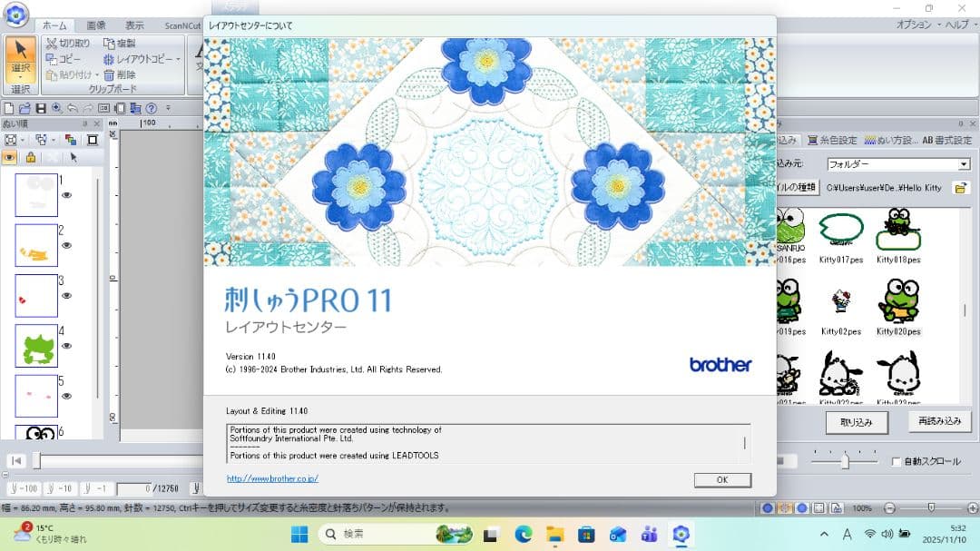Click the 取り込み import button
980x551 pixels.
coord(857,422)
